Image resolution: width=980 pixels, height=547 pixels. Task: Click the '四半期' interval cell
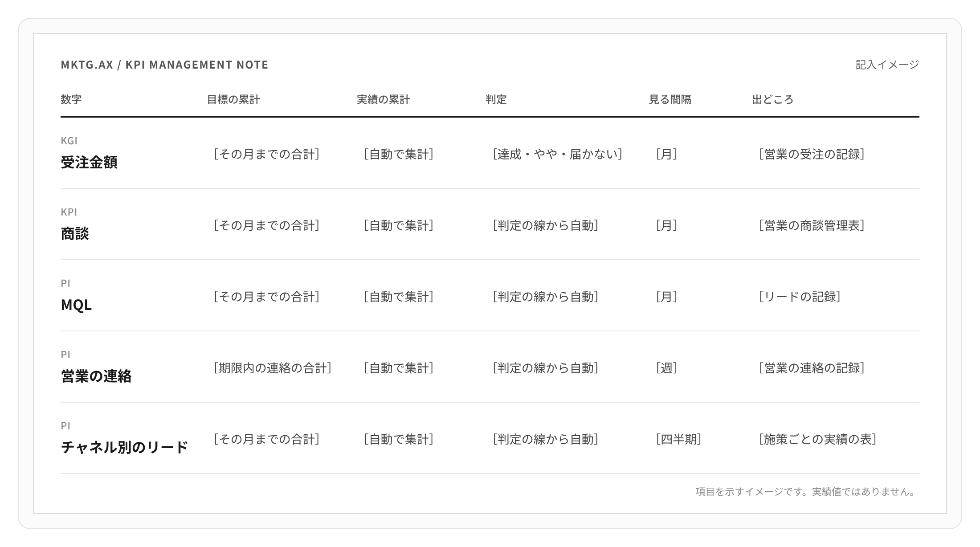pos(678,439)
